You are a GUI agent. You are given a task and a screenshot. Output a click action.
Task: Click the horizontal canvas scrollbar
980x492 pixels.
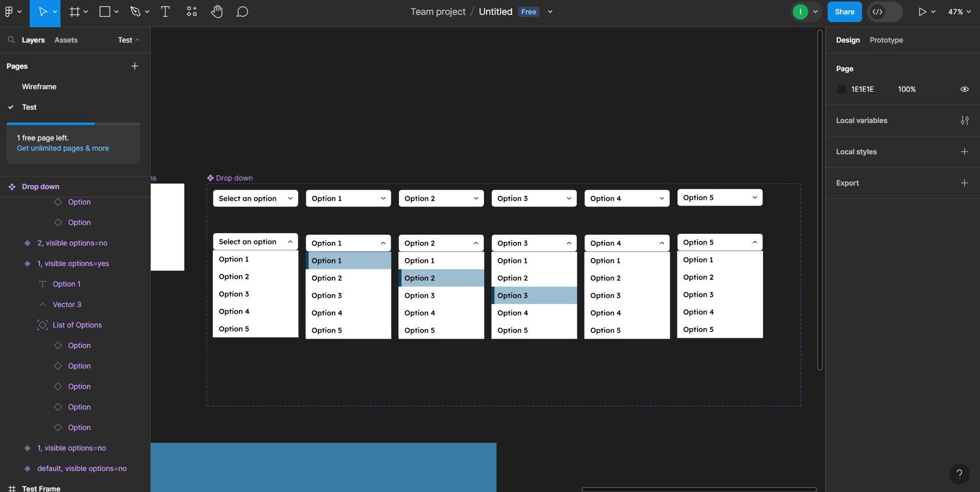pyautogui.click(x=699, y=489)
